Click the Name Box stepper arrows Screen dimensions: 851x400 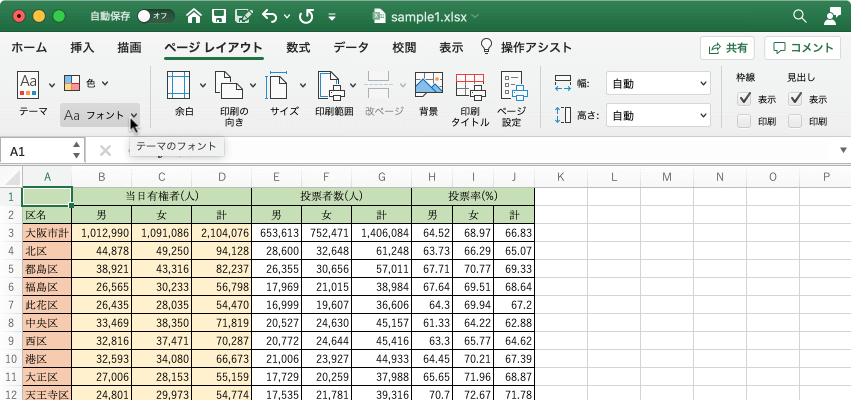[77, 151]
